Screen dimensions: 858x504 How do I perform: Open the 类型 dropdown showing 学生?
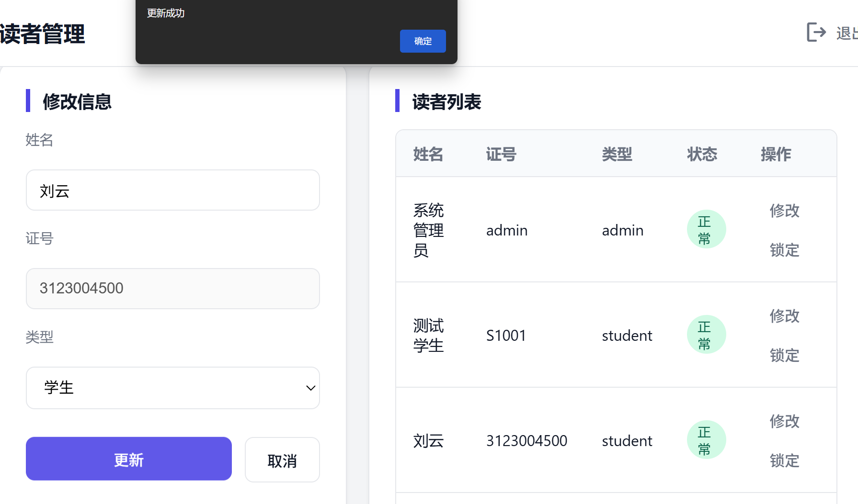173,388
